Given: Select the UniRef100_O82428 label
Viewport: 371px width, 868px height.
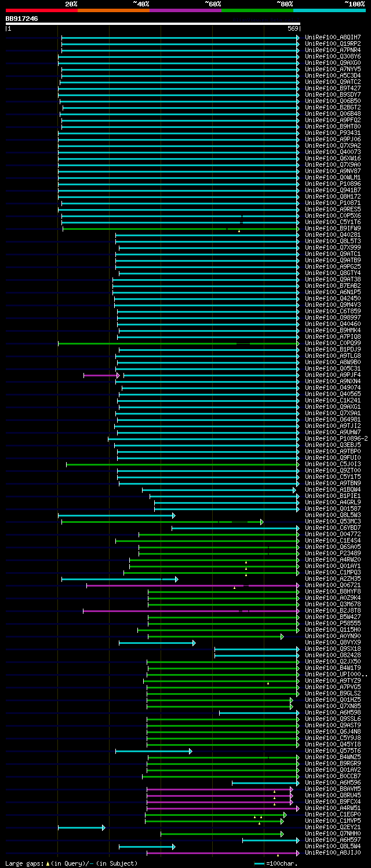Looking at the screenshot, I should coord(333,655).
